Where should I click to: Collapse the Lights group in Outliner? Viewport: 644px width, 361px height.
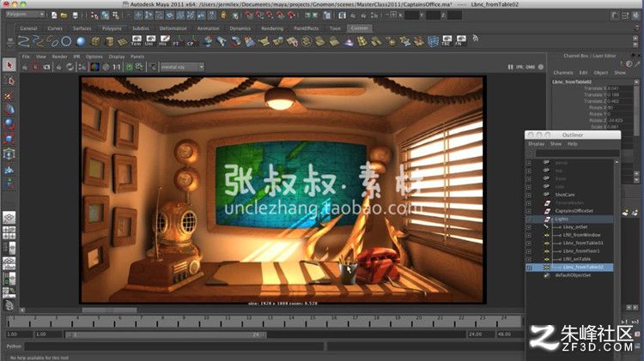(529, 219)
